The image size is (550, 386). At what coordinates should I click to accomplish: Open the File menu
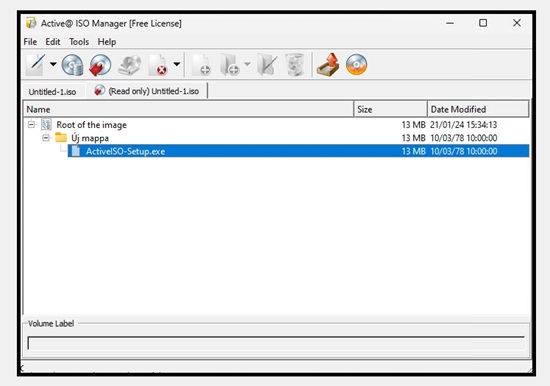click(30, 42)
